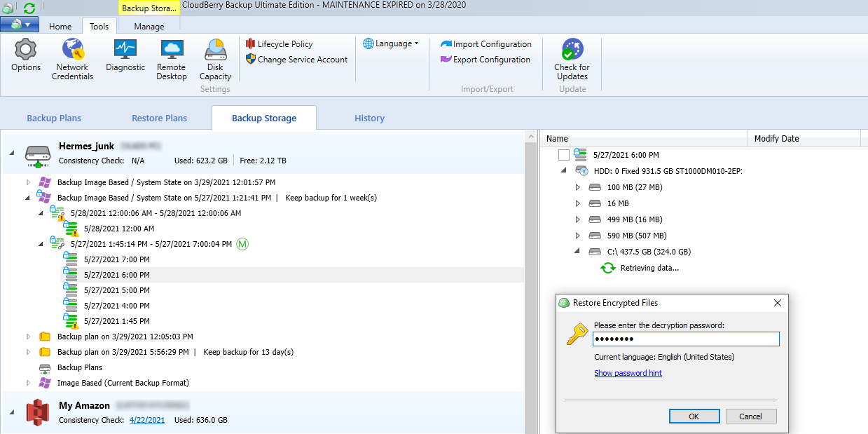The height and width of the screenshot is (434, 868).
Task: Click the 5/27/2021 6:00 PM restore point icon in right pane
Action: (x=580, y=155)
